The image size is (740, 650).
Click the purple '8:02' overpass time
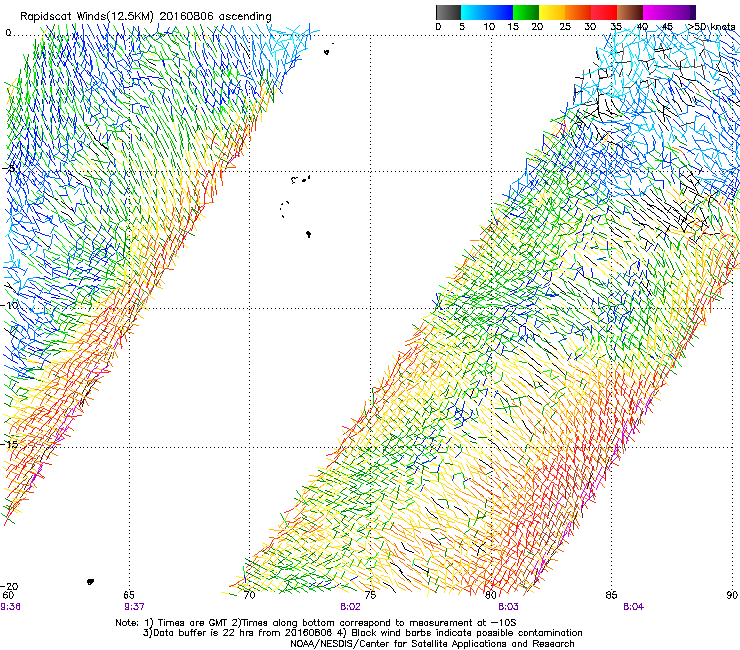click(x=350, y=607)
